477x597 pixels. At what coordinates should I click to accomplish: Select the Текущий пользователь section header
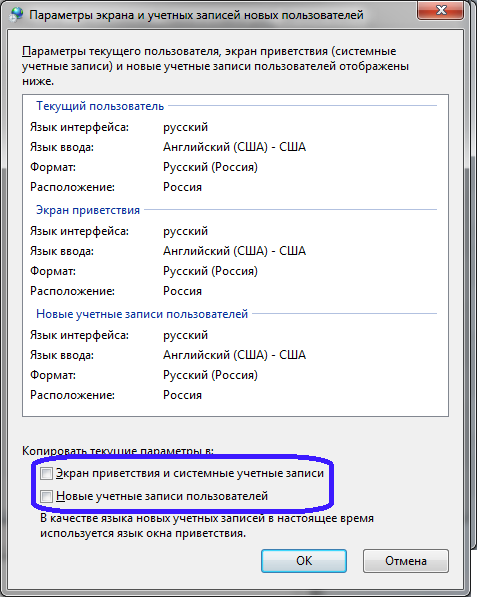[100, 106]
